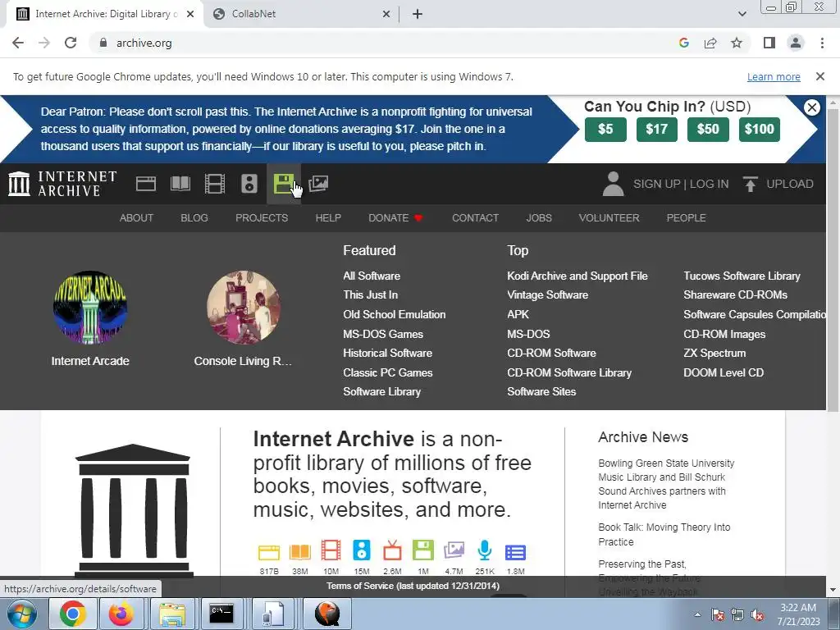Show hidden tray icons arrow
Screen dimensions: 840x630
pos(697,614)
